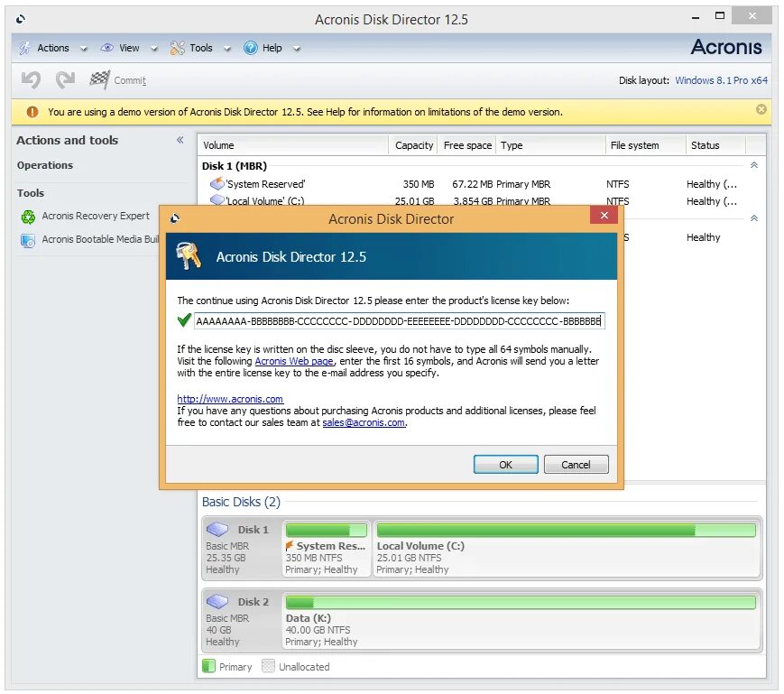Click the Redo arrow icon
784x694 pixels.
(65, 79)
